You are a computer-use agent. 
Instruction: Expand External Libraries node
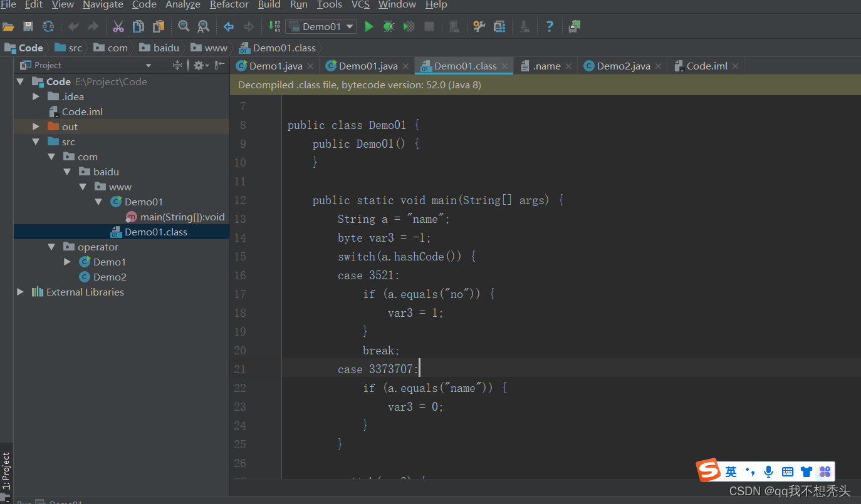[20, 292]
